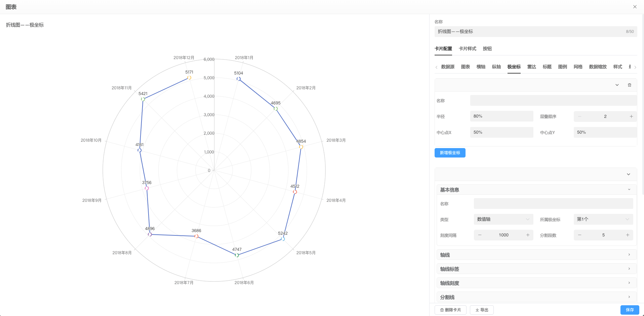The width and height of the screenshot is (644, 316).
Task: Click the 保存 button to save the chart
Action: (629, 310)
